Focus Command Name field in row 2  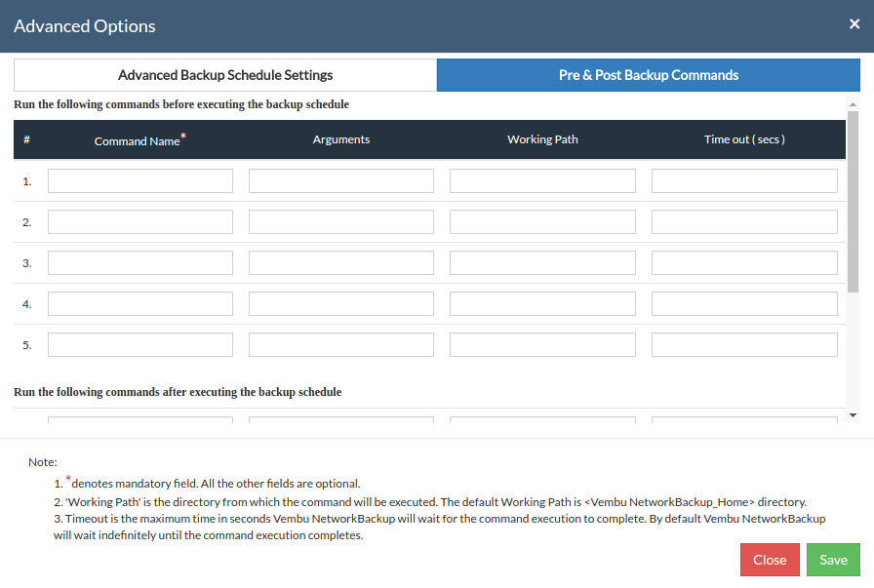point(140,221)
